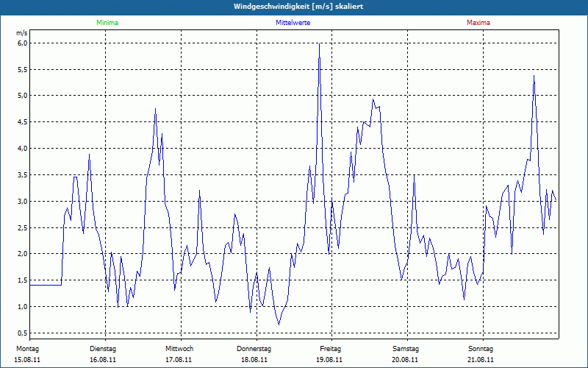Click the Samstag day label
The image size is (588, 368).
[406, 349]
